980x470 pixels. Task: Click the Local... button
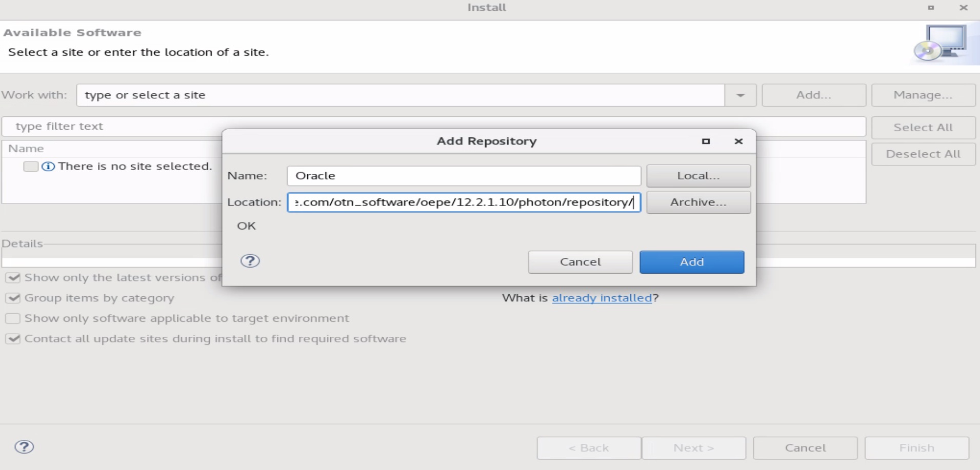(698, 176)
